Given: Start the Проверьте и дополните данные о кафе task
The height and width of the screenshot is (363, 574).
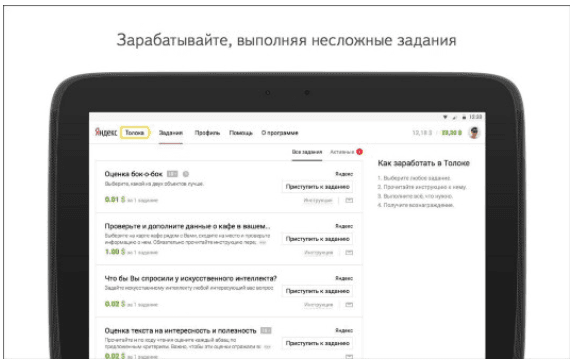Looking at the screenshot, I should coord(317,239).
